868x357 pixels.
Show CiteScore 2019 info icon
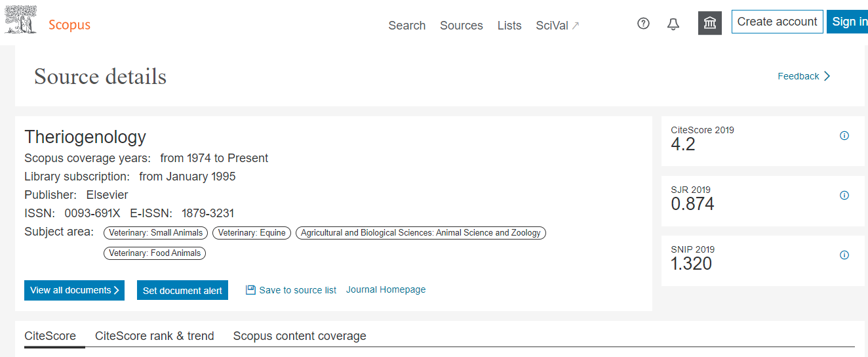pos(844,136)
